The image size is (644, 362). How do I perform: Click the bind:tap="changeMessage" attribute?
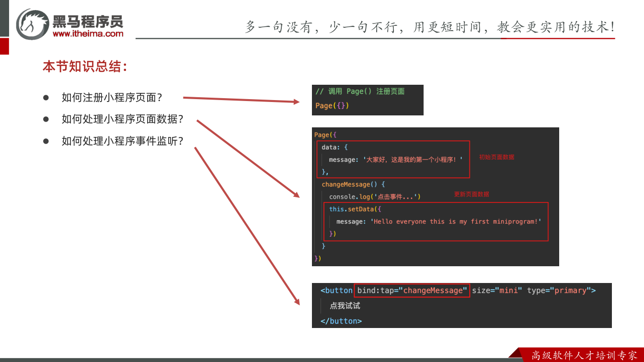(412, 291)
